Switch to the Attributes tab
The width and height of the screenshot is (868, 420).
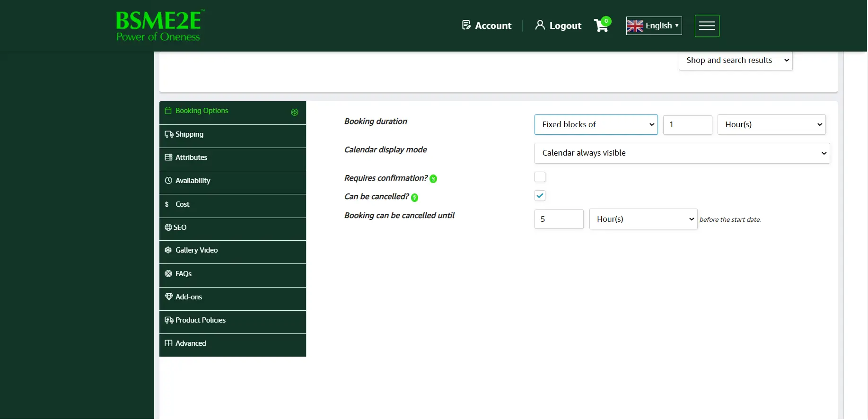[233, 159]
